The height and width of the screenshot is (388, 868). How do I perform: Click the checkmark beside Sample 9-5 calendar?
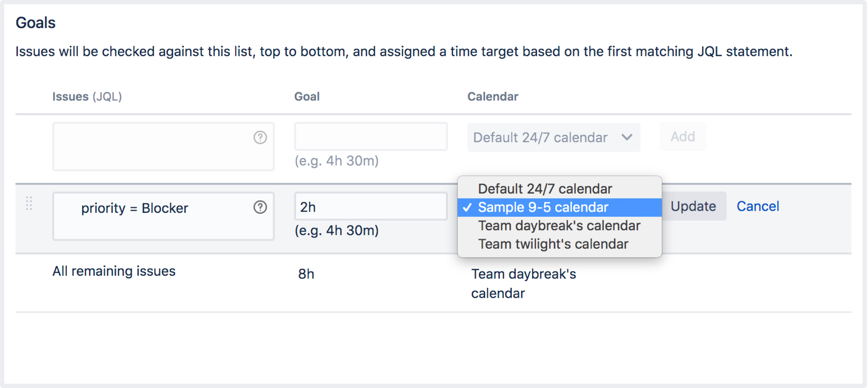[467, 207]
